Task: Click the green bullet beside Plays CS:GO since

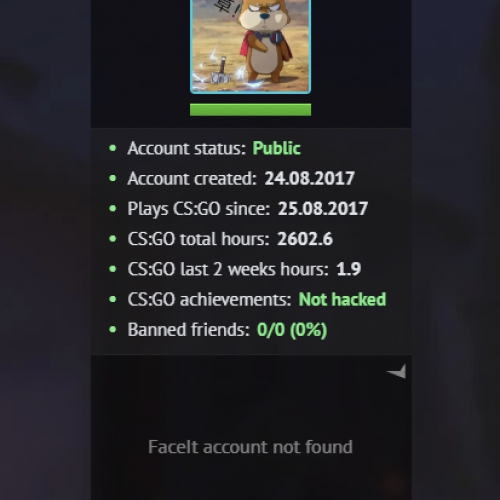Action: 113,209
